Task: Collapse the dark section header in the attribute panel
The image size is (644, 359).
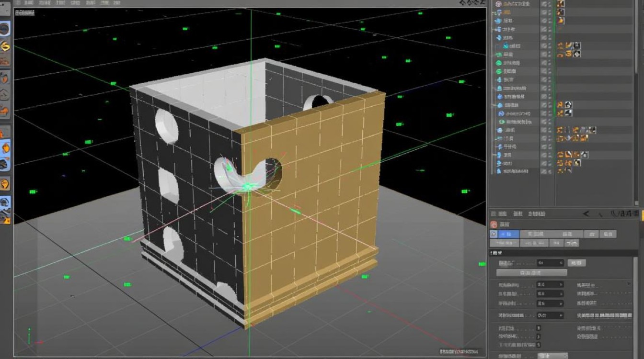Action: [x=564, y=252]
